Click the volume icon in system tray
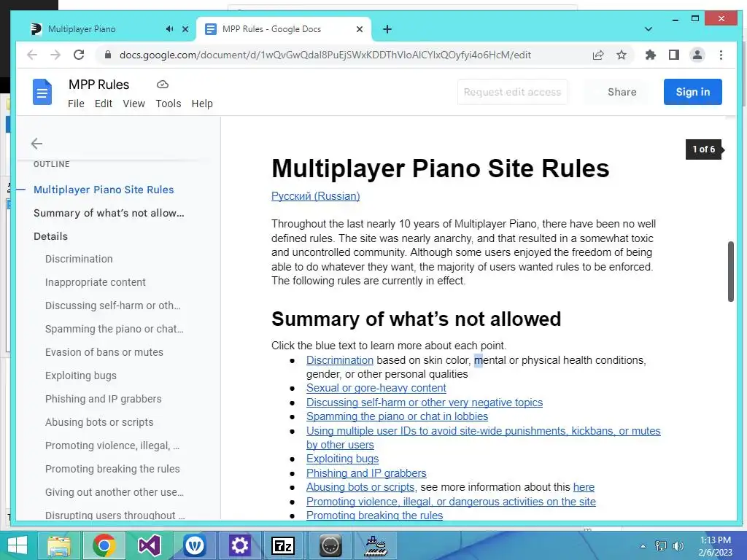The height and width of the screenshot is (560, 747). [678, 546]
